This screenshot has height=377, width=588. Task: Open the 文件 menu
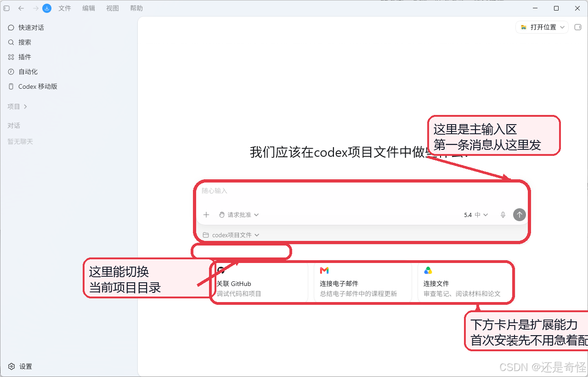tap(65, 8)
